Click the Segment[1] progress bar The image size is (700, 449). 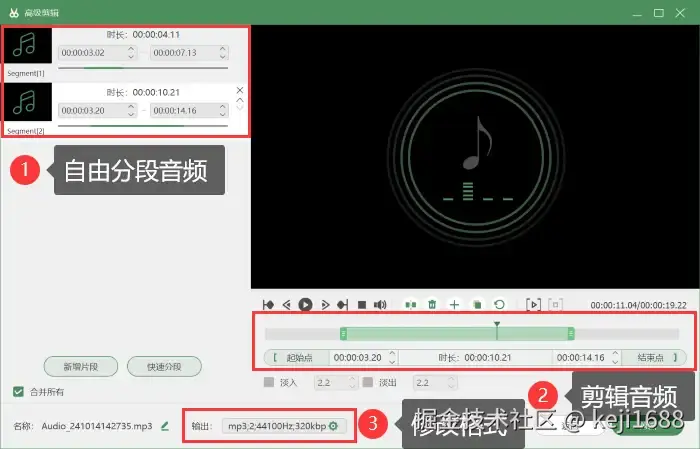tap(143, 68)
